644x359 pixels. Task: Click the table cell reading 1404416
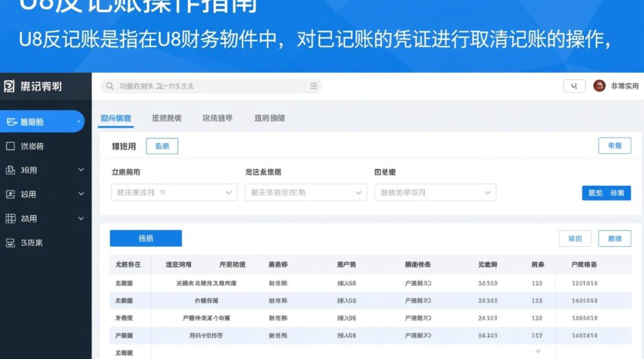[585, 301]
